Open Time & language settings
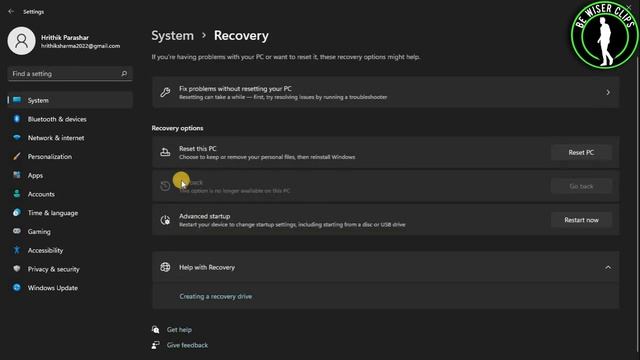Viewport: 640px width, 360px height. point(70,213)
